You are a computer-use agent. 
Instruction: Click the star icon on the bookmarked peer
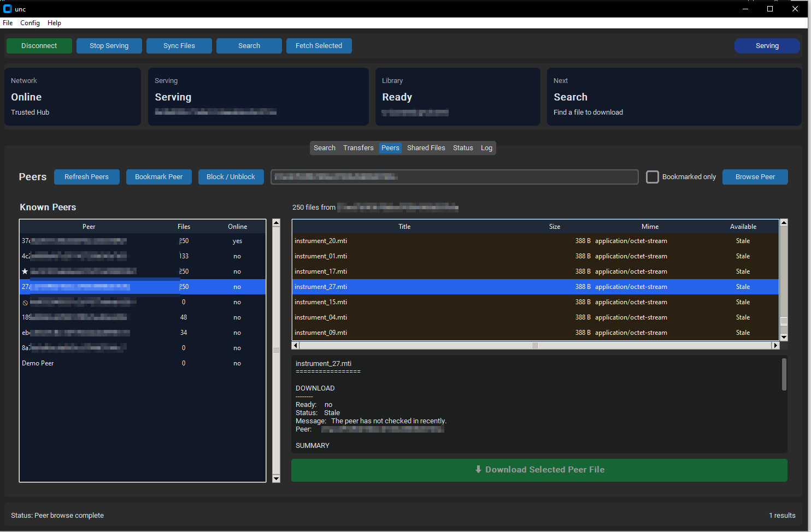click(25, 271)
